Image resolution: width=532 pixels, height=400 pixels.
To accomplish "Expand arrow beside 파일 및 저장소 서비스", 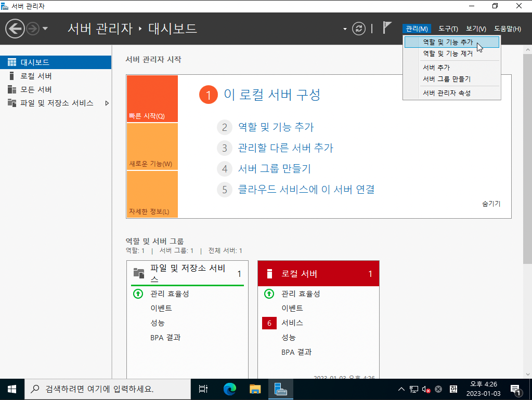I will coord(107,103).
